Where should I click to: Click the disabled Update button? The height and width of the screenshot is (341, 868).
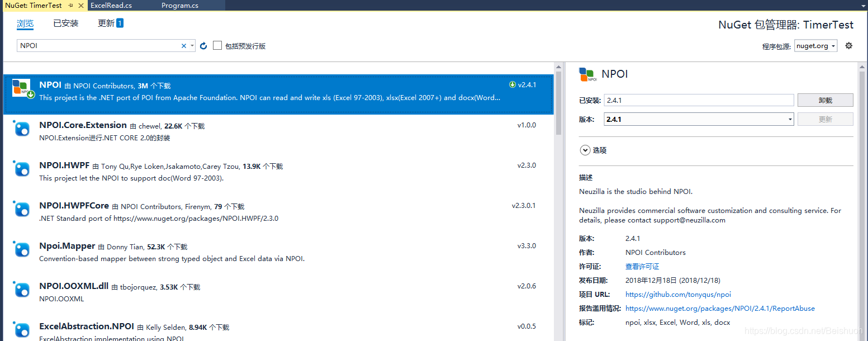point(825,119)
